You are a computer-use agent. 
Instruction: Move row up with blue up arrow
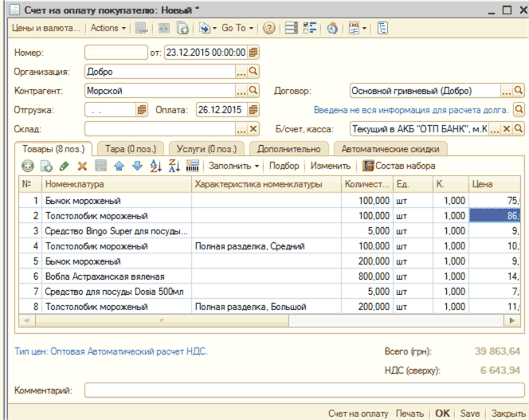click(x=119, y=166)
